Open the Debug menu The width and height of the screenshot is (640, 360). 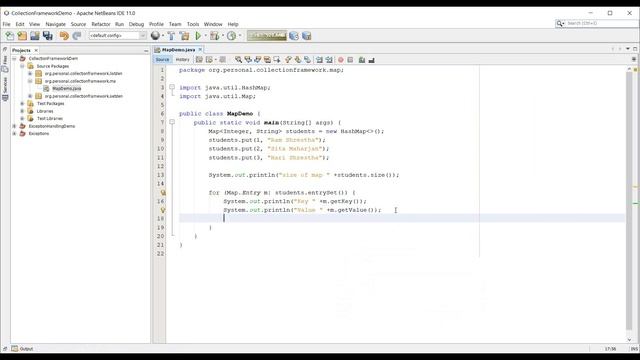pos(136,24)
